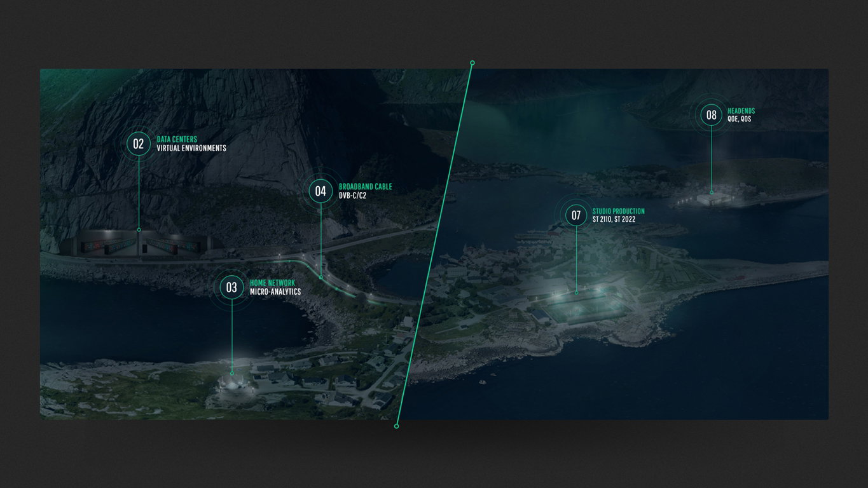Select the Virtual Environments subtitle text
The image size is (868, 488).
(191, 148)
